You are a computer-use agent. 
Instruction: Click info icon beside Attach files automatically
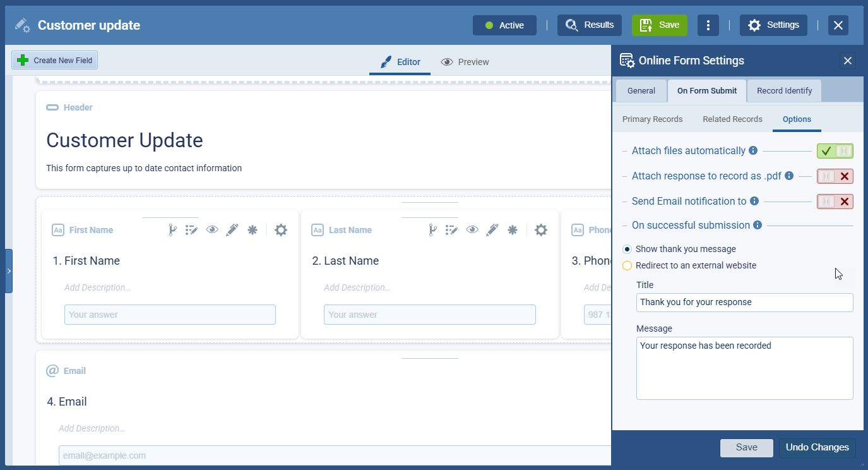[752, 151]
